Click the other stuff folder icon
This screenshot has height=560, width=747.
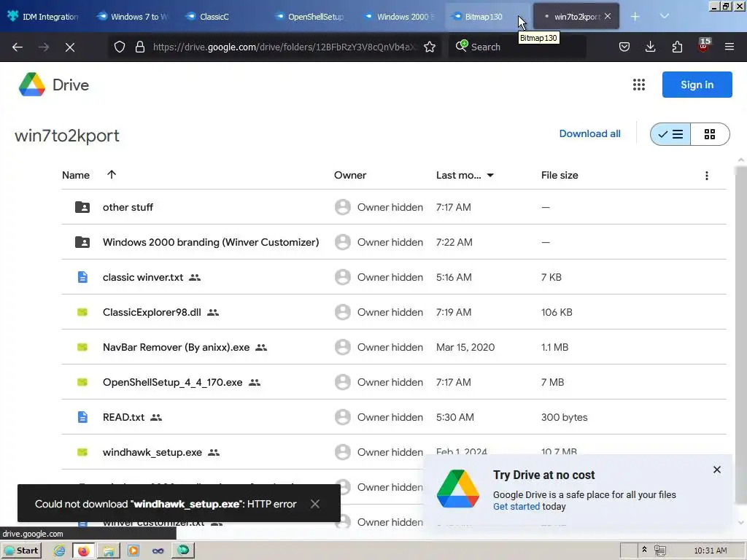coord(82,207)
